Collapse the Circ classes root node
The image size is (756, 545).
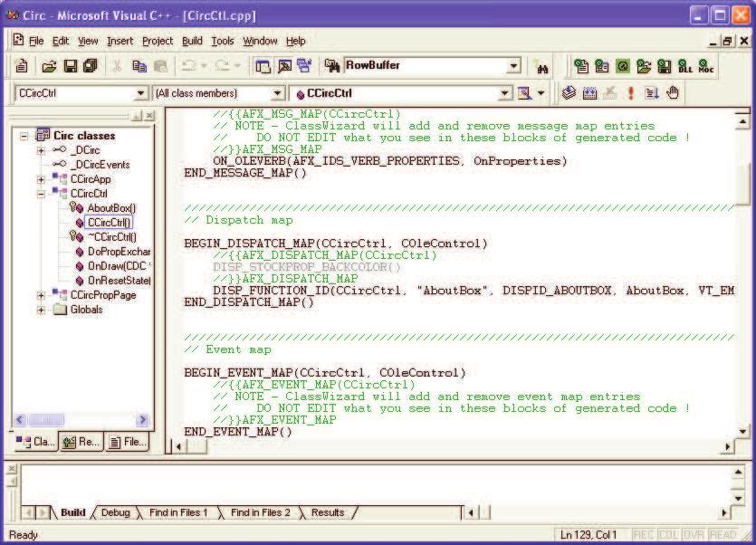[24, 136]
